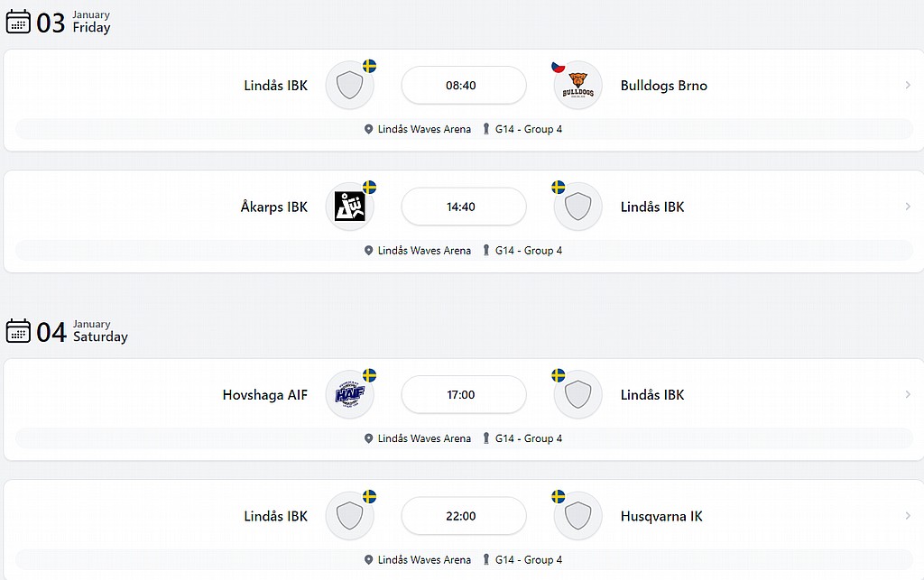Image resolution: width=924 pixels, height=580 pixels.
Task: Select the 14:40 match time pill
Action: coord(464,207)
